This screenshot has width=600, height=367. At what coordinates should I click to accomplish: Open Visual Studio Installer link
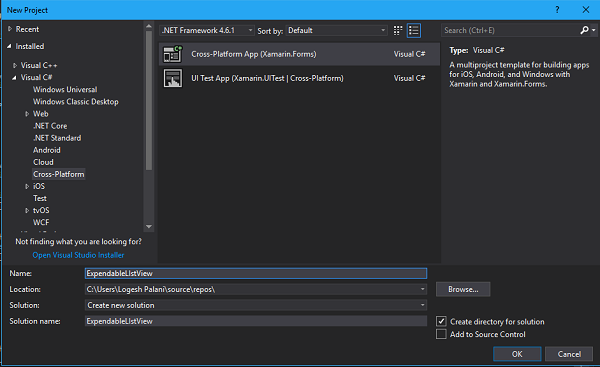click(78, 255)
